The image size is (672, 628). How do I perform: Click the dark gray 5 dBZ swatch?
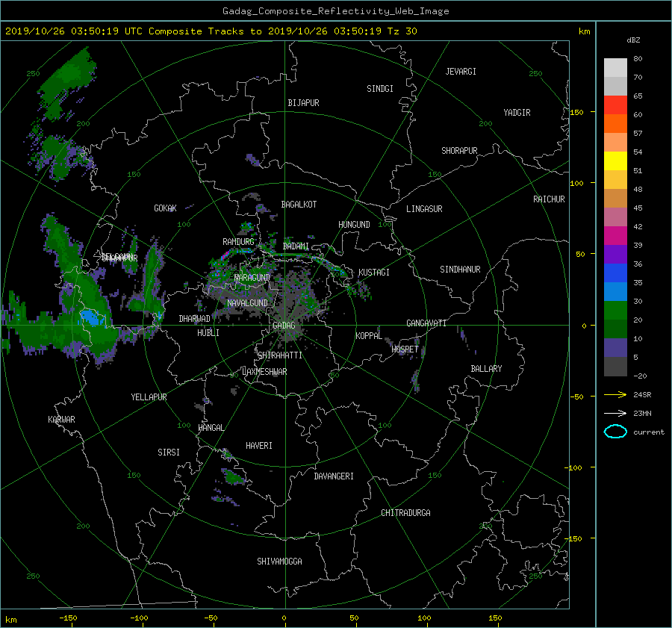coord(615,367)
